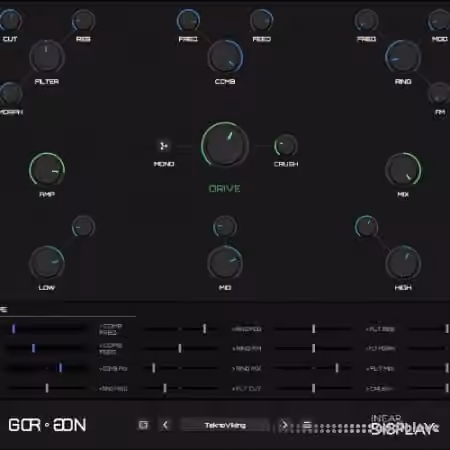Click the FM knob
450x450 pixels.
pos(439,94)
